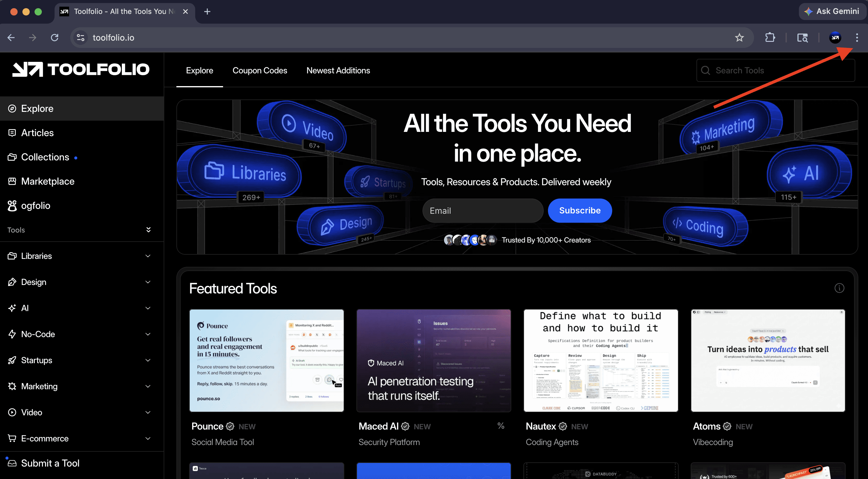Screen dimensions: 868x479
Task: Open the Pounce featured tool thumbnail
Action: click(266, 360)
